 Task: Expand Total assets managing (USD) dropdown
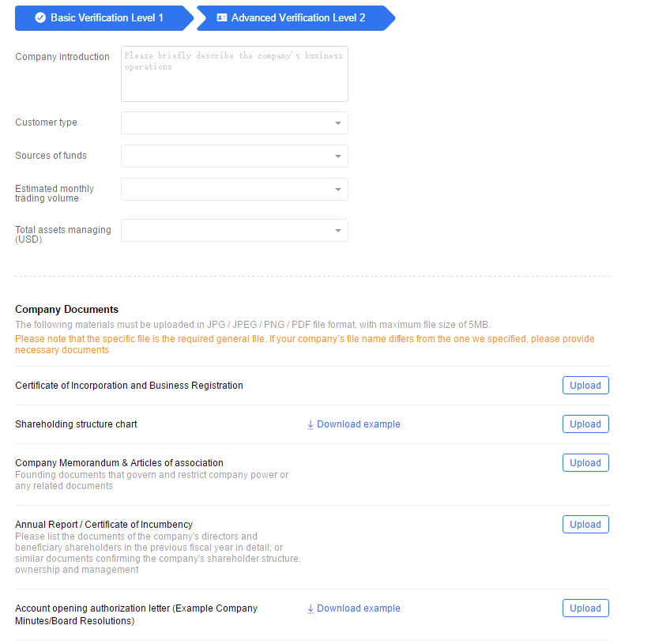coord(235,230)
